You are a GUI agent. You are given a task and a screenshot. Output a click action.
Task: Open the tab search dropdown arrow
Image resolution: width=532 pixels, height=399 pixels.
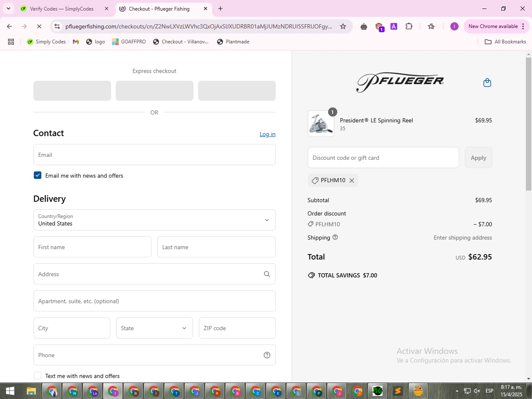8,9
